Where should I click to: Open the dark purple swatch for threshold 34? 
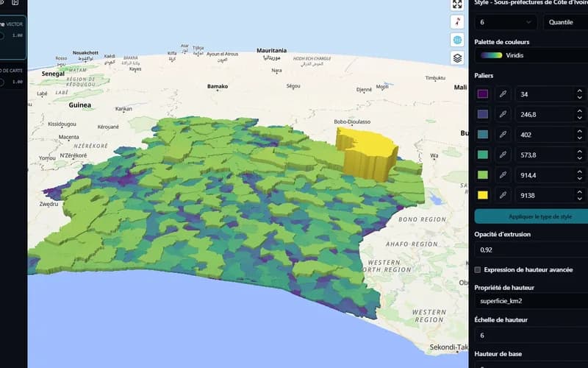[483, 94]
